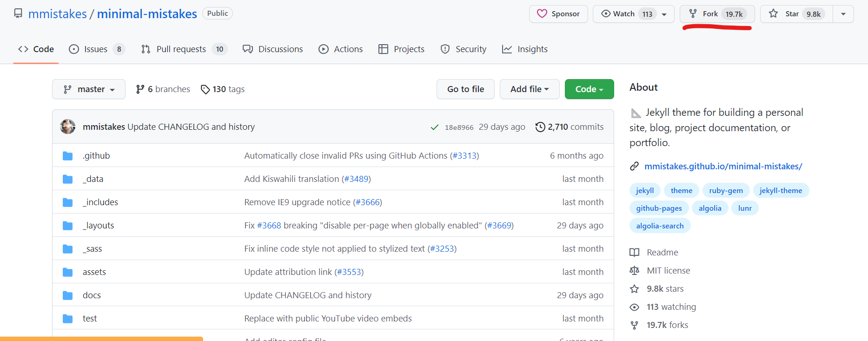Screen dimensions: 868x341
Task: Open the 2,710 commits link
Action: [570, 127]
